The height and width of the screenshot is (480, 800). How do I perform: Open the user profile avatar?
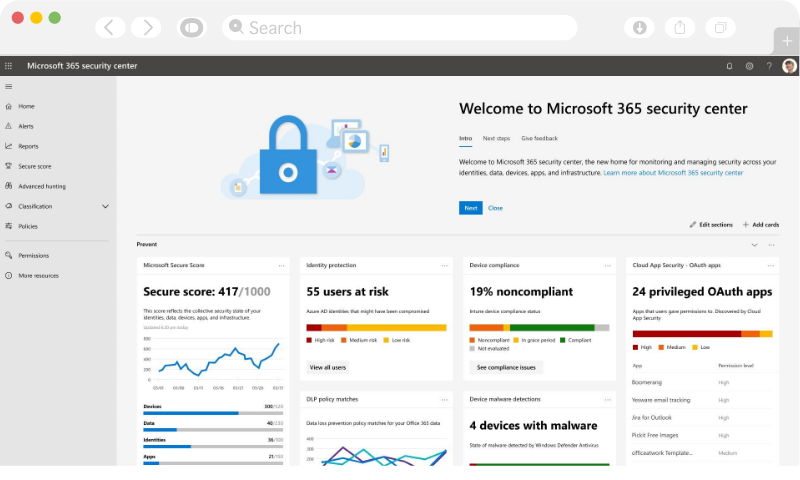(x=789, y=66)
